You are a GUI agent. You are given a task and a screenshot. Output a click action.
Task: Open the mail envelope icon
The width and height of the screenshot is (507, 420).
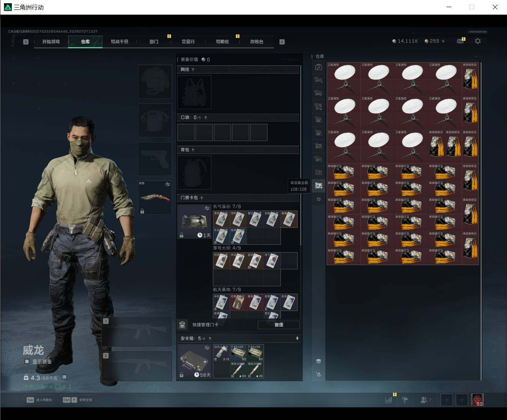[x=460, y=41]
